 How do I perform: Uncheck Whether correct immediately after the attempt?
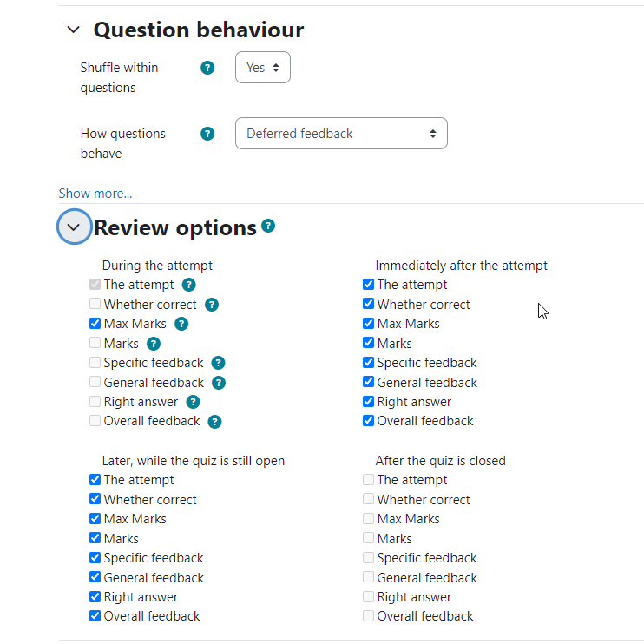point(368,304)
